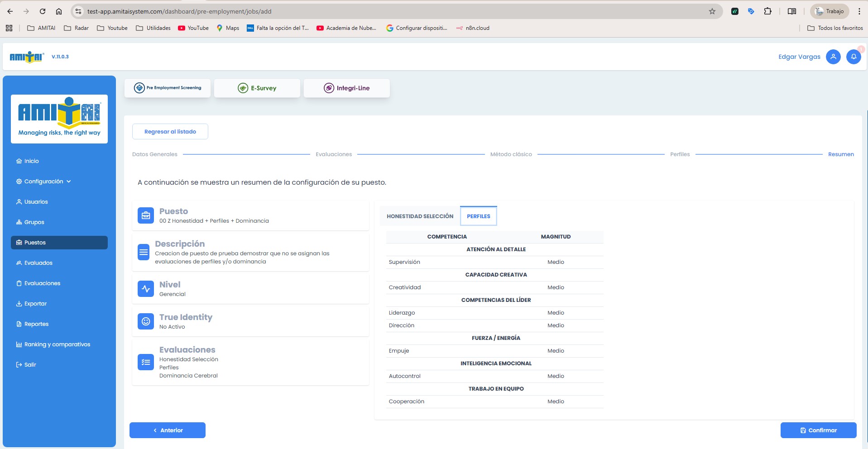
Task: Open the user profile avatar icon
Action: (833, 57)
